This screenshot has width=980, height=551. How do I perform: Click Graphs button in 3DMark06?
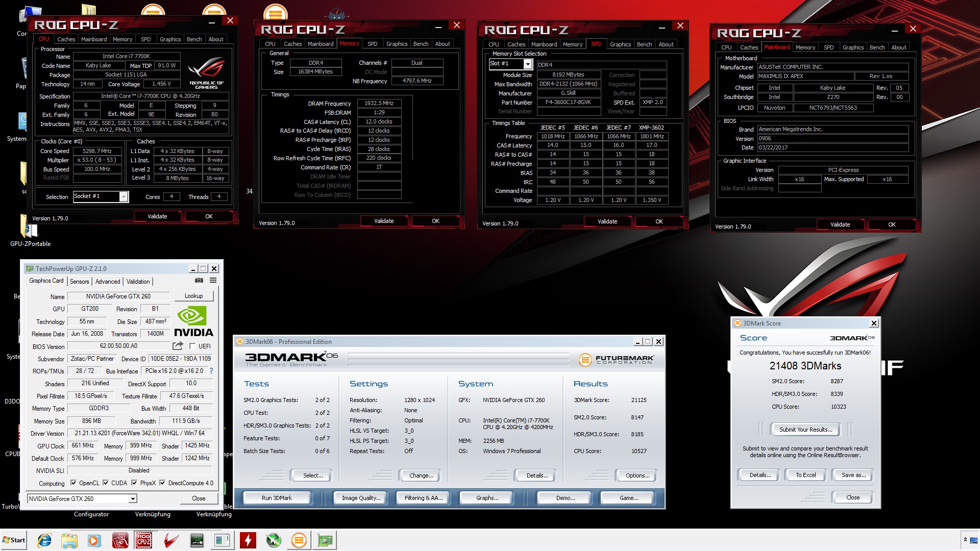(487, 498)
